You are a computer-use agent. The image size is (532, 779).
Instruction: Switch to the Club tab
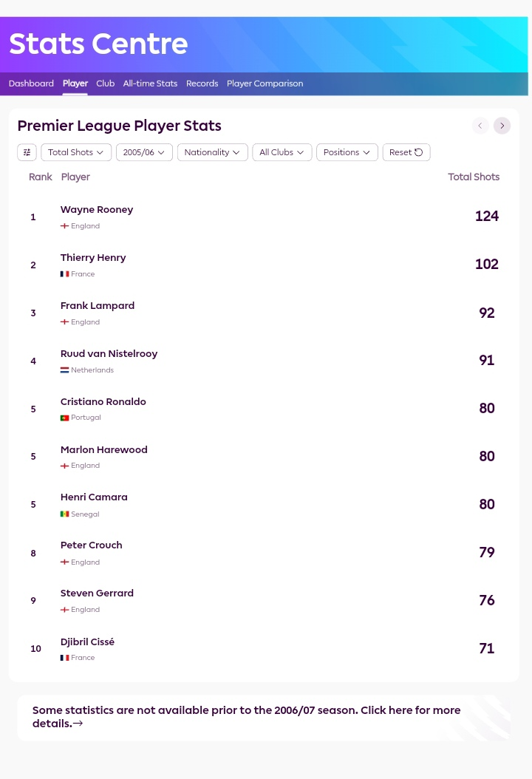[x=106, y=84]
